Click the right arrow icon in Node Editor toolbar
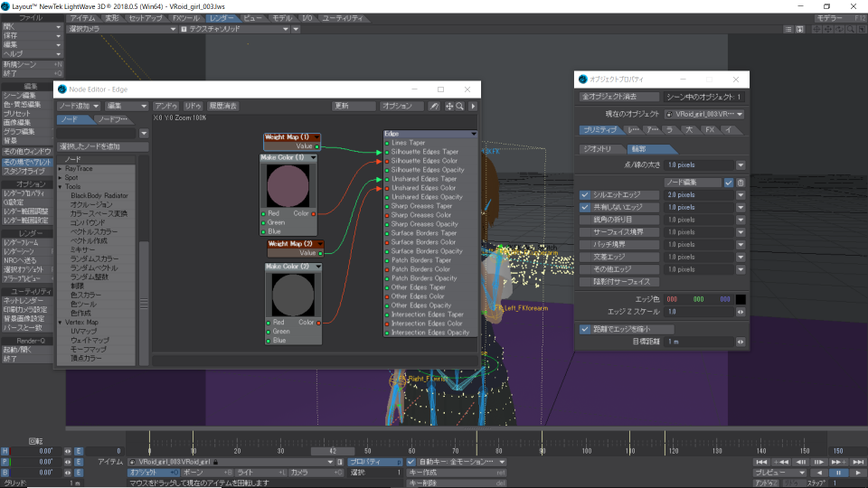Viewport: 868px width, 488px height. (x=473, y=107)
